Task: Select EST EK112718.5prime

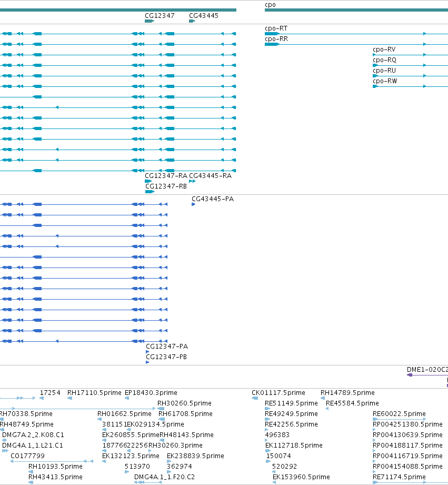Action: (294, 446)
